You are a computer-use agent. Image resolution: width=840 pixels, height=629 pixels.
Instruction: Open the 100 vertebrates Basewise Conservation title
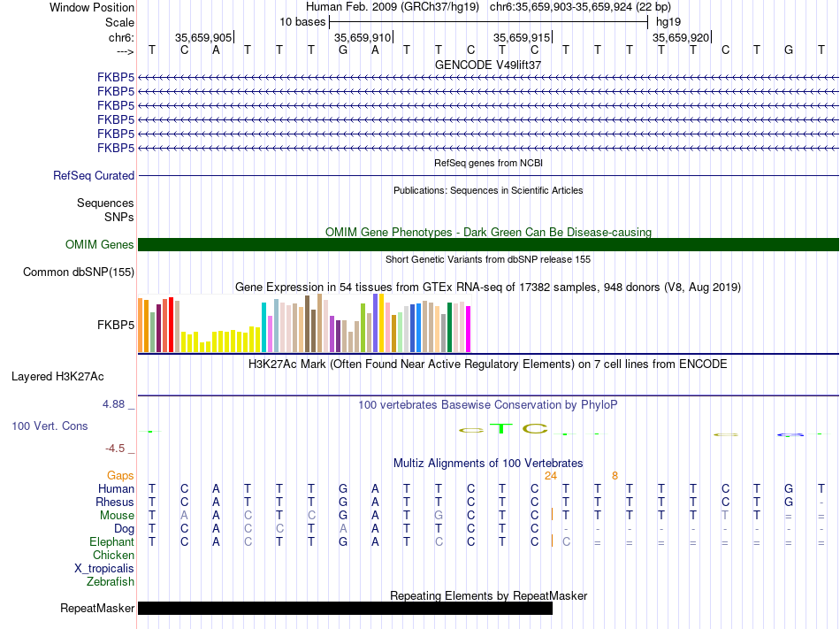tap(488, 405)
